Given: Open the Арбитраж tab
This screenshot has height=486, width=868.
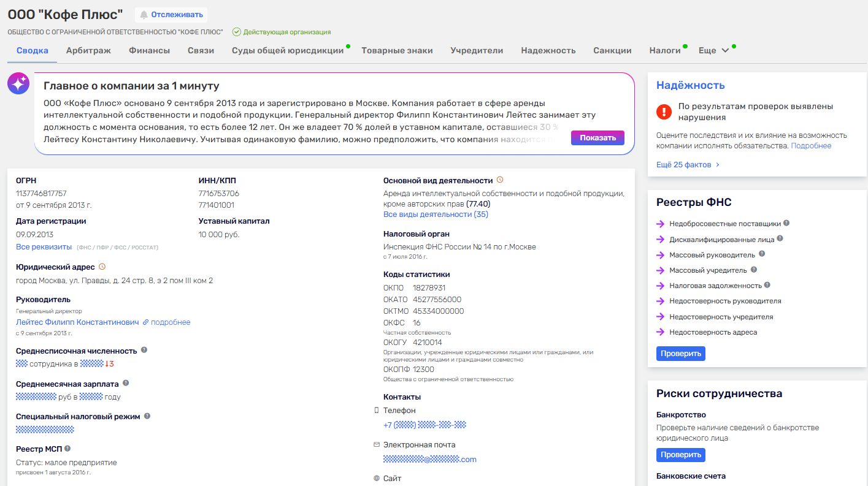Looking at the screenshot, I should click(x=88, y=50).
